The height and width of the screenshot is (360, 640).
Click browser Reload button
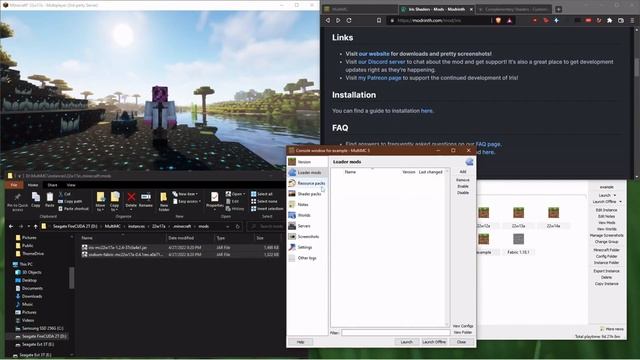point(349,20)
